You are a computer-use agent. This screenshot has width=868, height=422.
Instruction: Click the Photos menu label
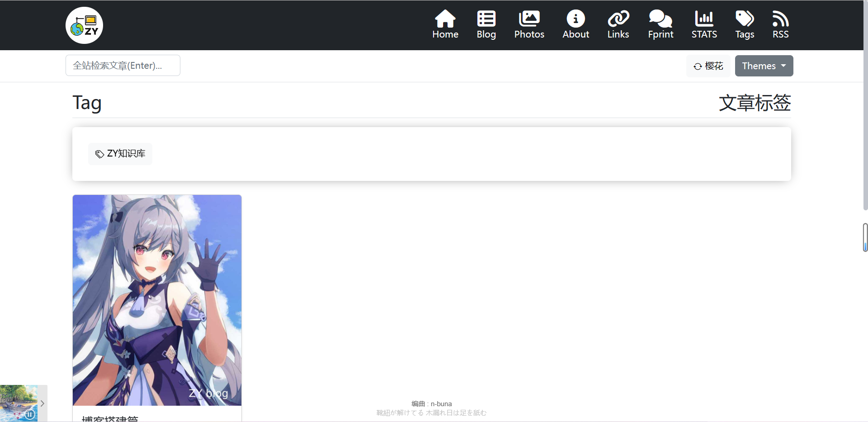coord(529,34)
